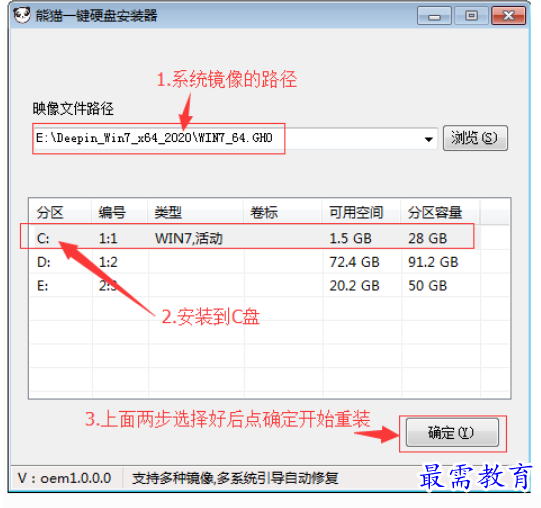Click the 28 GB capacity cell
This screenshot has width=541, height=508.
(428, 238)
